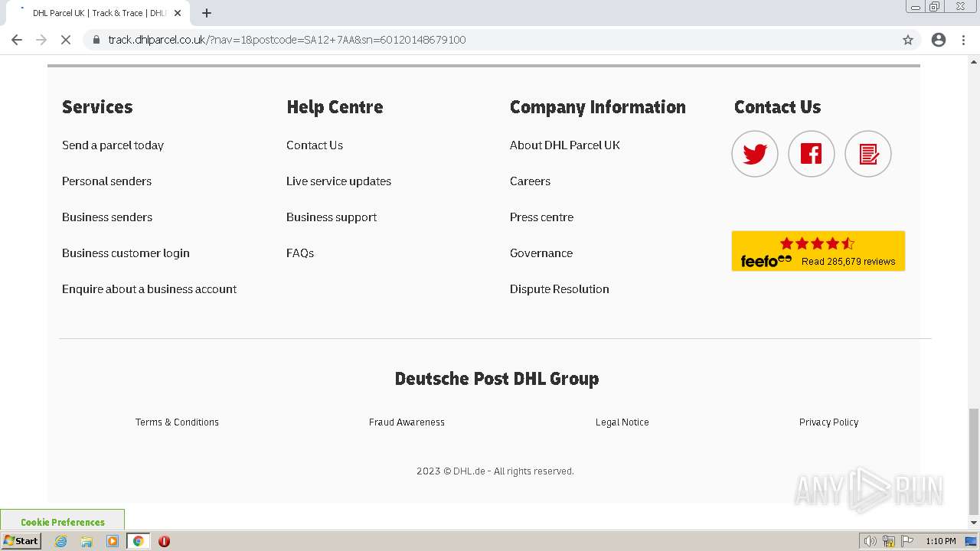Open the Governance link
Screen dimensions: 980x551
[x=541, y=253]
